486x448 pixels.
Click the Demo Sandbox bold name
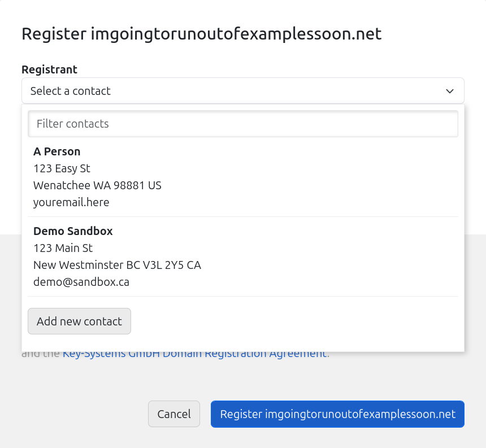[x=73, y=231]
